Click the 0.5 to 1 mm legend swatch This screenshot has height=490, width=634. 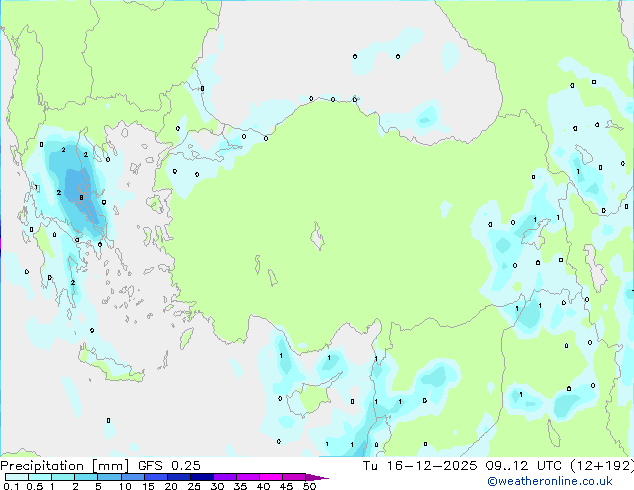tap(40, 477)
